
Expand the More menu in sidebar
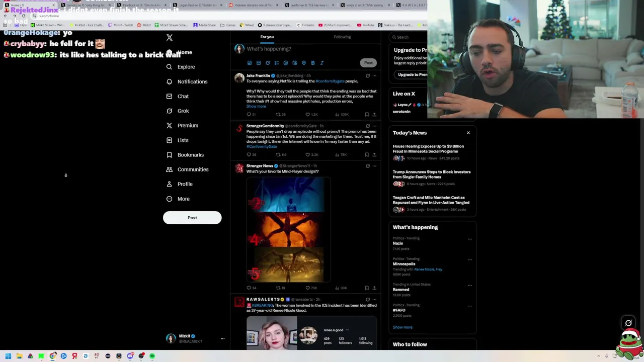tap(178, 199)
